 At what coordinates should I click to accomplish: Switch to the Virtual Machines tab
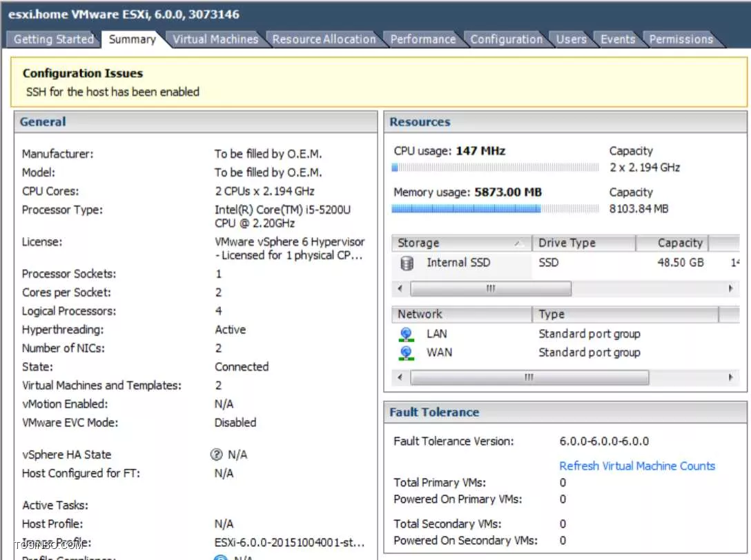point(215,39)
